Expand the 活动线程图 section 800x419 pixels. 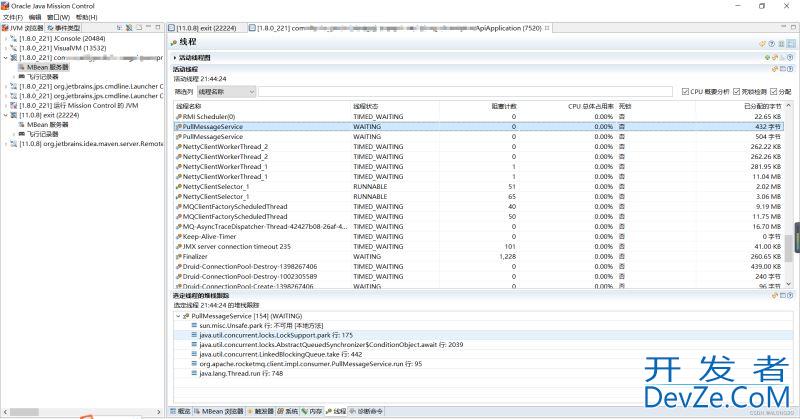[175, 58]
